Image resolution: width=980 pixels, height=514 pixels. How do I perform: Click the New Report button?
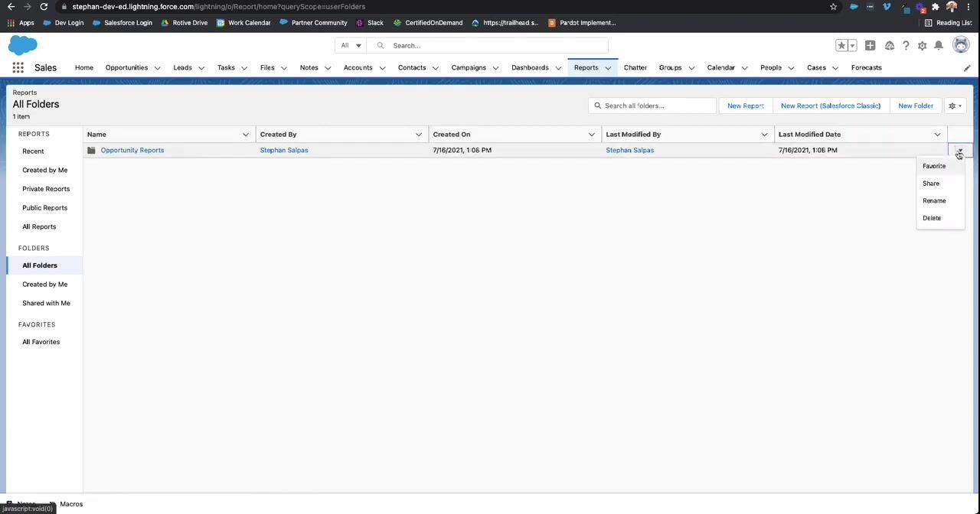(746, 106)
